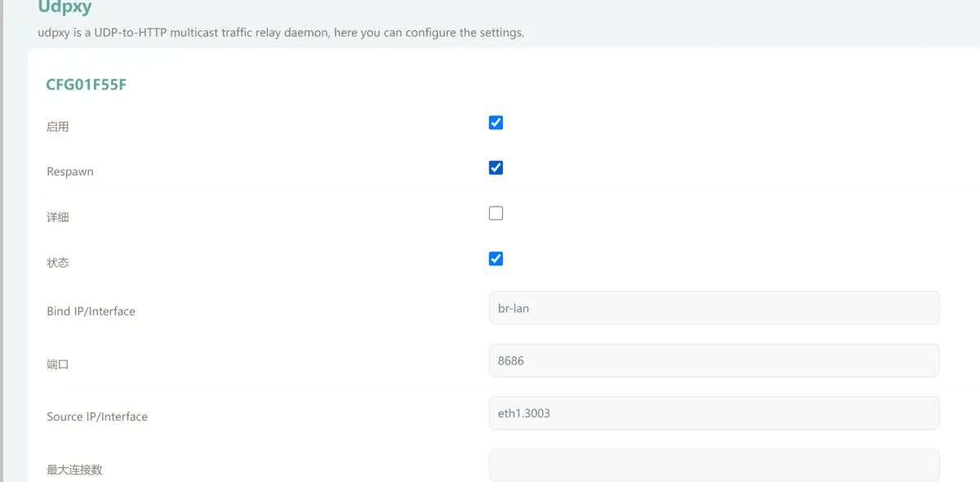Uncheck the 启用 checkbox
980x482 pixels.
[x=496, y=123]
